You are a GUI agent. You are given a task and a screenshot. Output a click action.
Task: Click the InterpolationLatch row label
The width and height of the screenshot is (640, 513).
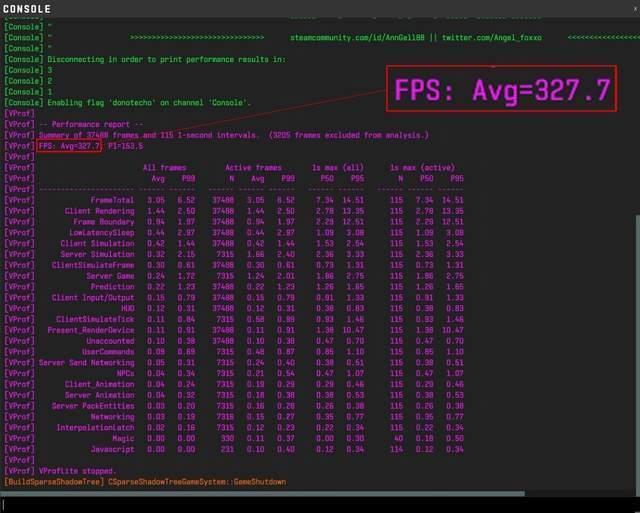(x=95, y=427)
